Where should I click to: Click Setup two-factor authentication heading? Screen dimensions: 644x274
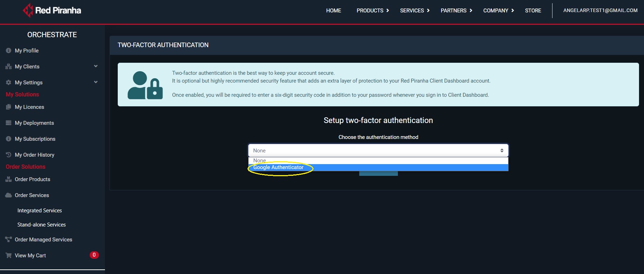(x=378, y=121)
